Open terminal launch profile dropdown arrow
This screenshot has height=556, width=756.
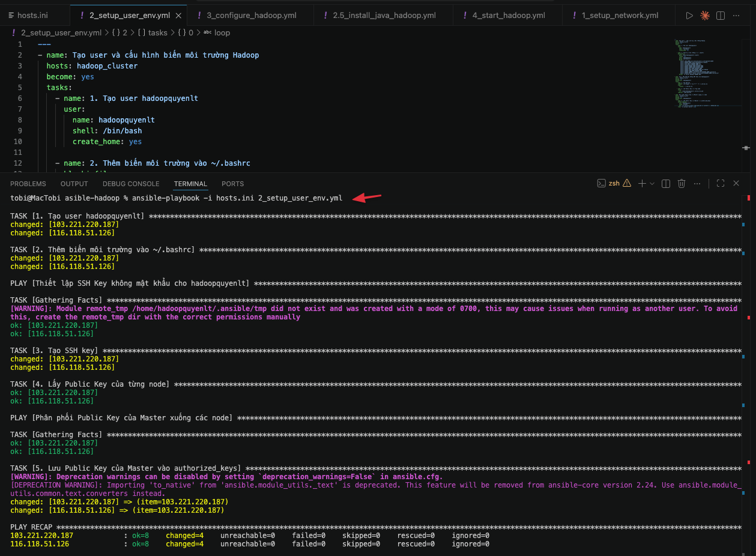(x=652, y=183)
